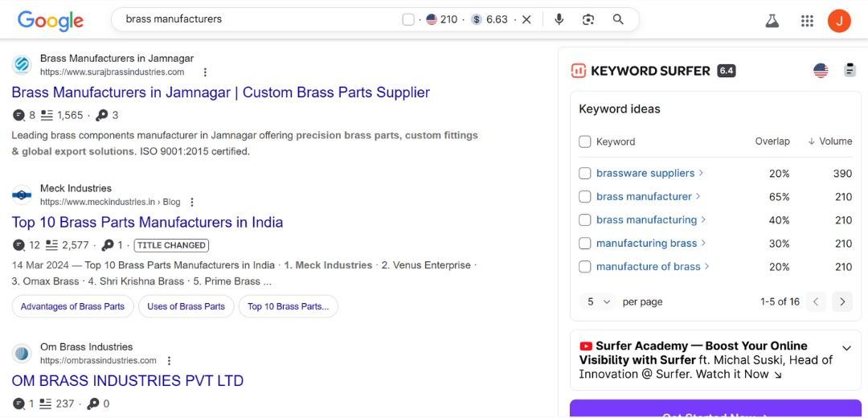Screen dimensions: 868x418
Task: Click the magnifier search button
Action: click(618, 19)
